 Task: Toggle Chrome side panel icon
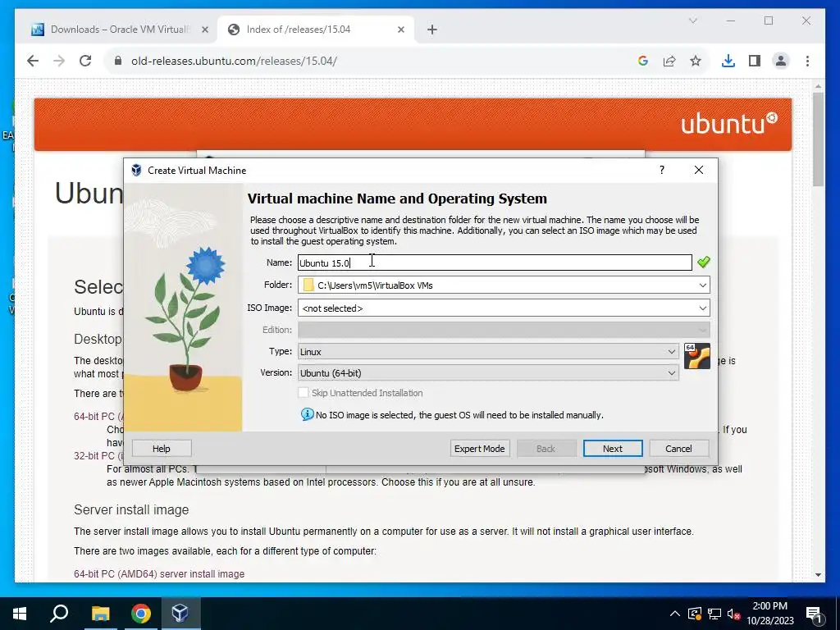[755, 61]
